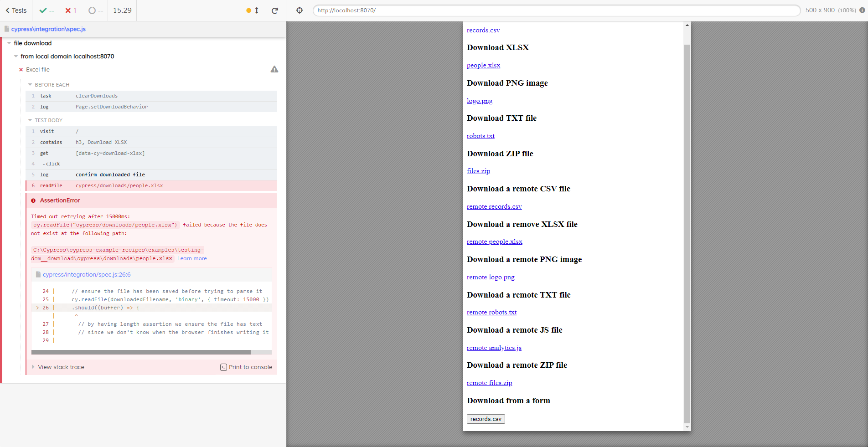Go back to the Tests list
Viewport: 868px width, 447px height.
pos(16,10)
